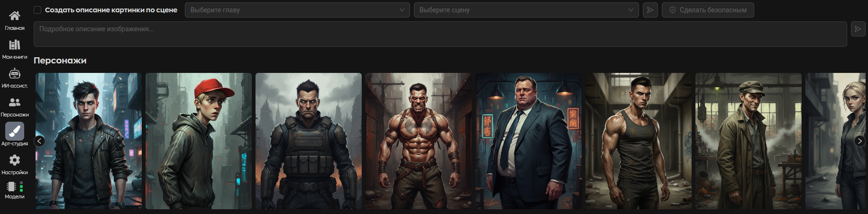Select the fat man in suit portrait
The height and width of the screenshot is (214, 868).
click(528, 141)
